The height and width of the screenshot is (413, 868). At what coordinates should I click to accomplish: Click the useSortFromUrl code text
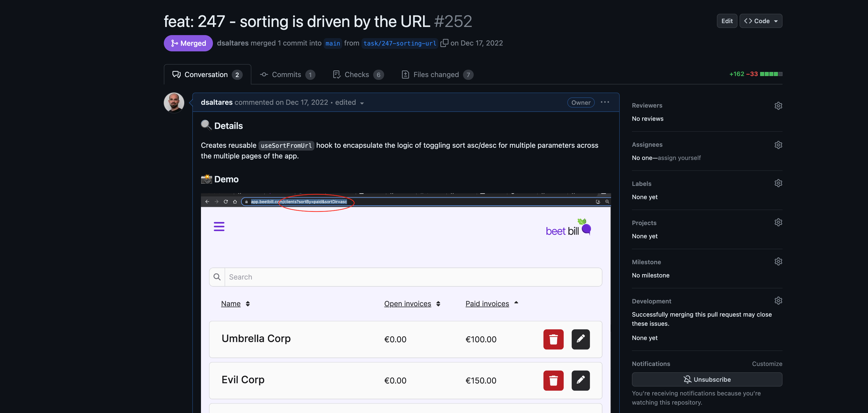[286, 145]
